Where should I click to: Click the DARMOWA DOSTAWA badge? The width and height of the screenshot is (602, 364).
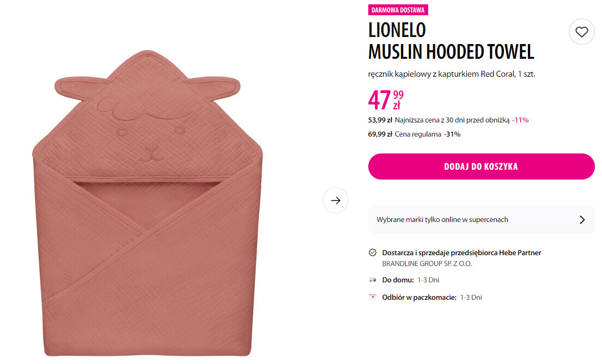398,10
